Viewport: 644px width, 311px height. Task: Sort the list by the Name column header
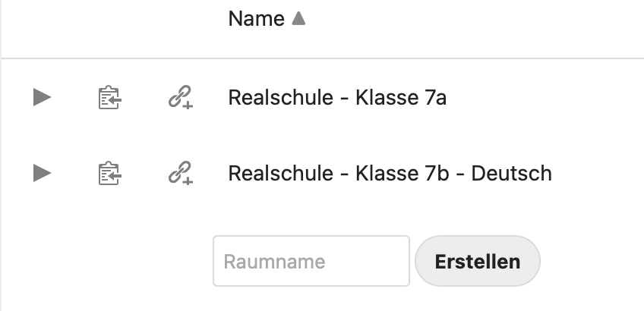click(257, 19)
